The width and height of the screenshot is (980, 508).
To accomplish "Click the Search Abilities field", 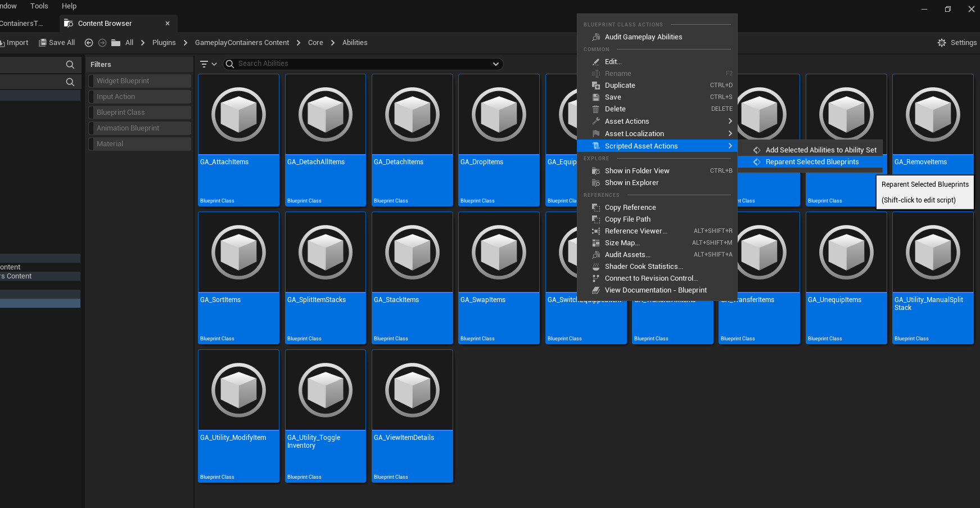I will click(x=363, y=64).
